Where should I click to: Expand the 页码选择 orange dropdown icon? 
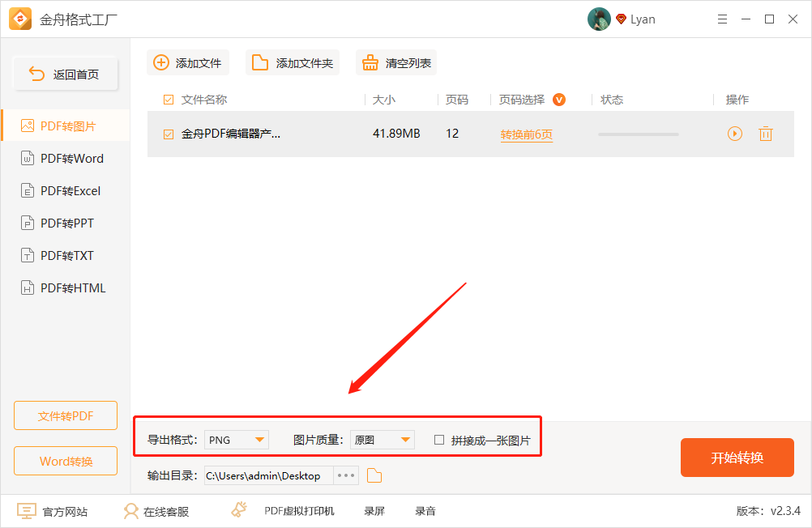tap(559, 100)
